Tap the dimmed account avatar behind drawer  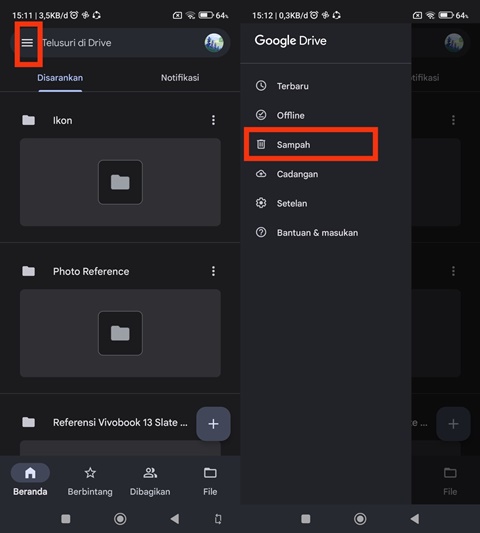pyautogui.click(x=454, y=43)
